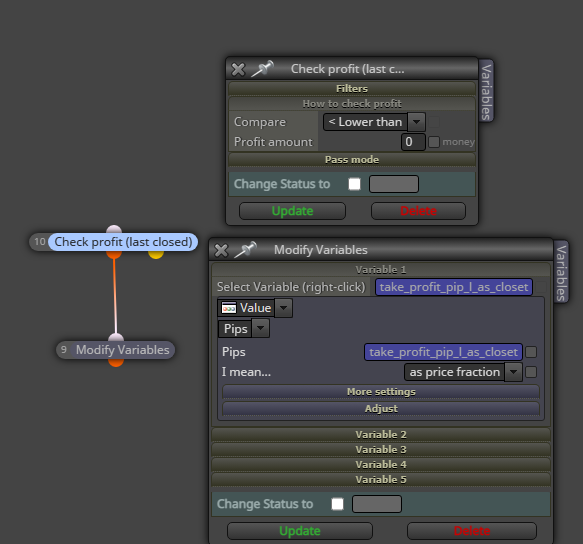
Task: Click the orange output connector of Modify Variables node
Action: [x=116, y=363]
